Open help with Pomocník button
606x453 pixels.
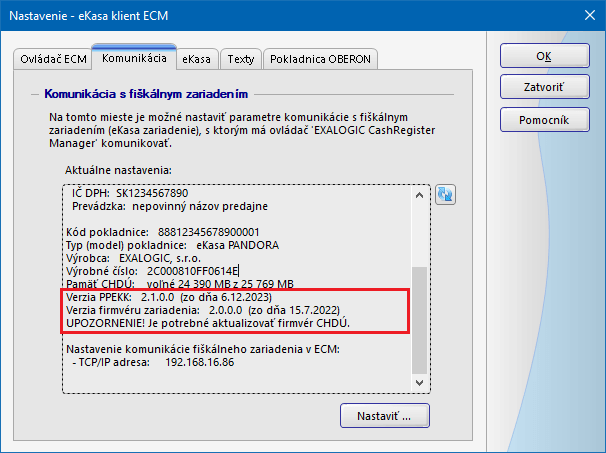point(544,120)
